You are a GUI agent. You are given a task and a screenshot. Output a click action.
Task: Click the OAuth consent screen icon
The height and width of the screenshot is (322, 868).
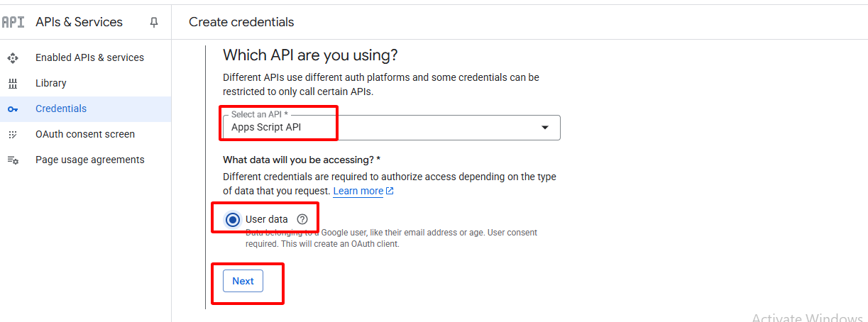pos(13,134)
